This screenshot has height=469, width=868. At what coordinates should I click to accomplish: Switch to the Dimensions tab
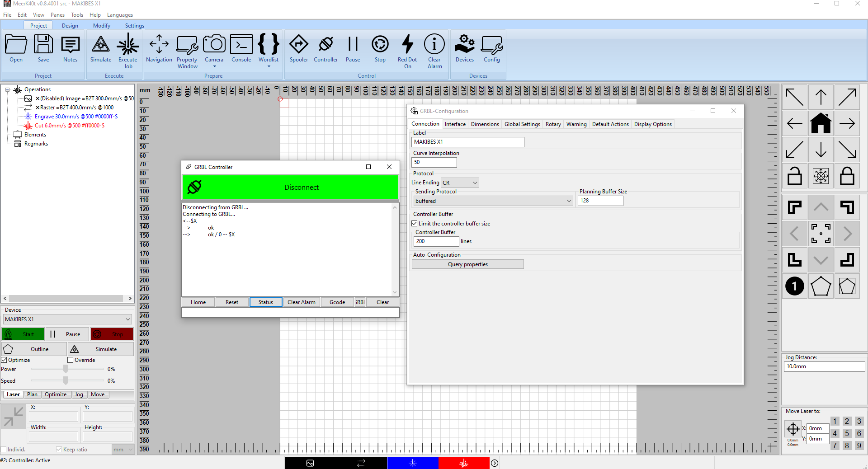[485, 124]
